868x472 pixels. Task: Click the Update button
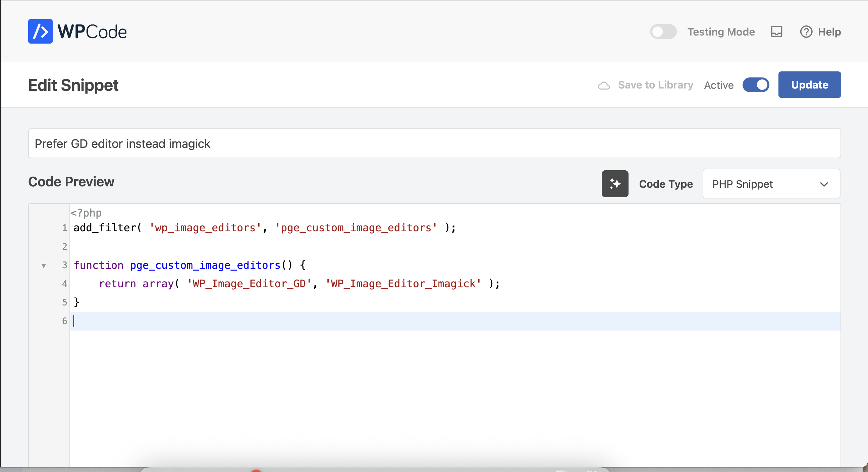pos(809,84)
